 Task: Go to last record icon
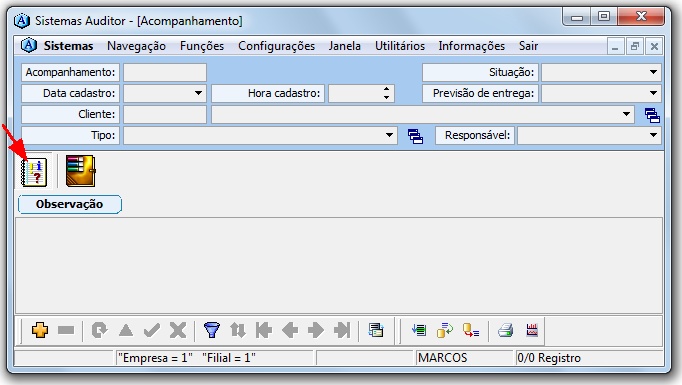(x=342, y=331)
